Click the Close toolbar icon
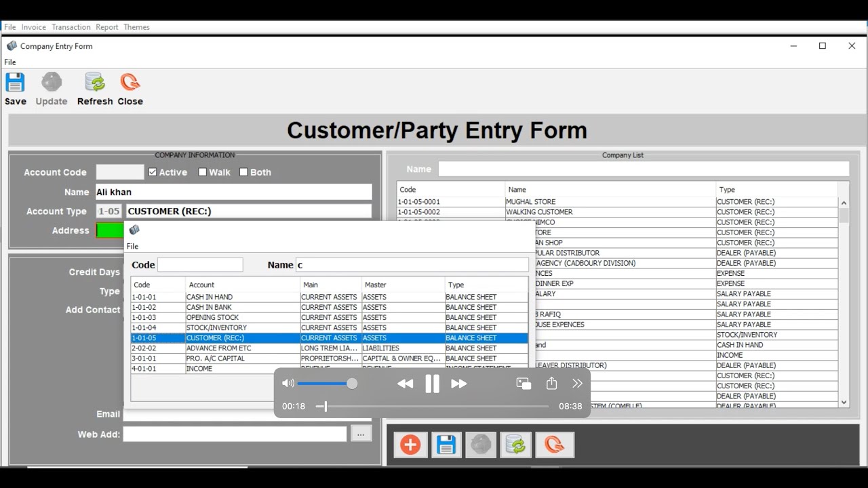Screen dimensions: 868x488 [x=130, y=83]
